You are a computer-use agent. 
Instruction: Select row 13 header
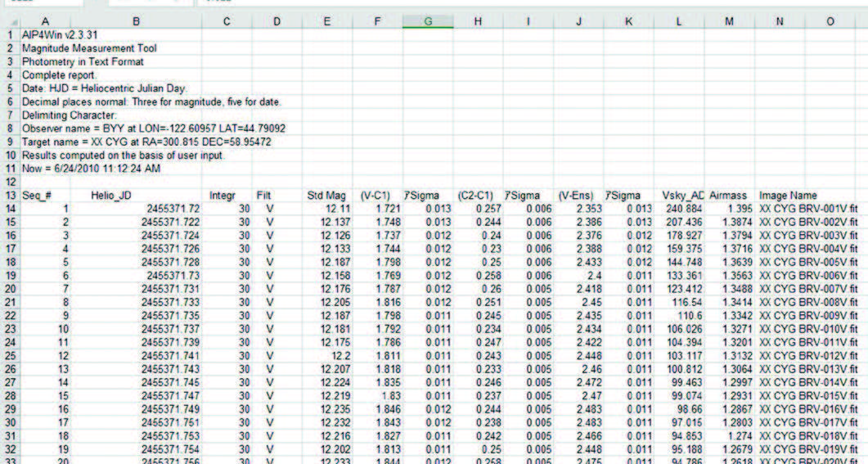tap(10, 196)
